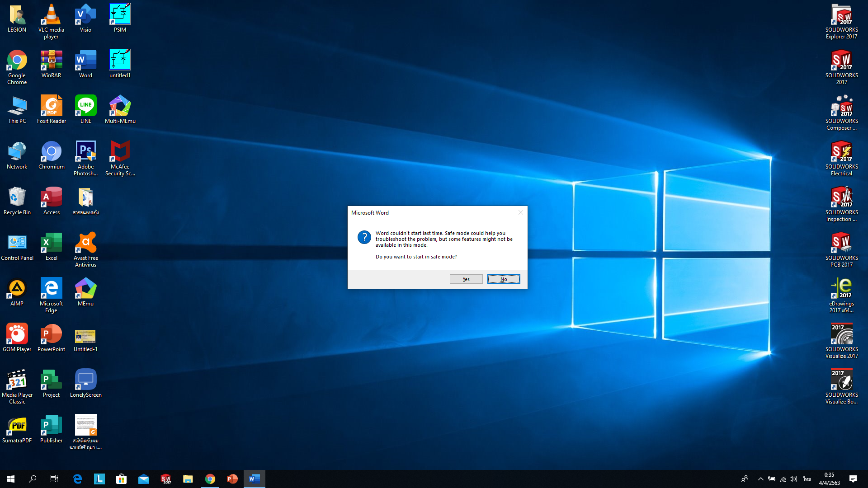Select the Foxit Reader shortcut
The height and width of the screenshot is (488, 868).
(x=51, y=110)
